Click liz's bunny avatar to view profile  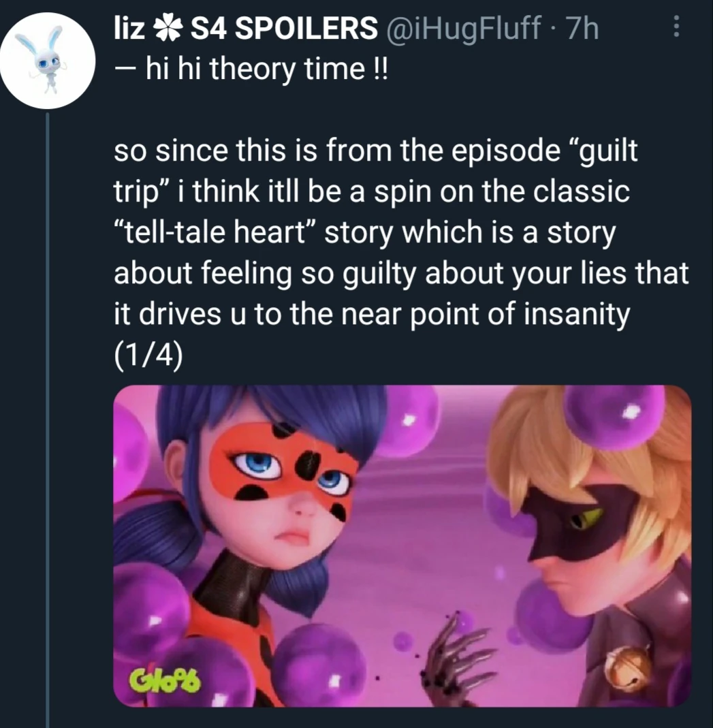(46, 59)
